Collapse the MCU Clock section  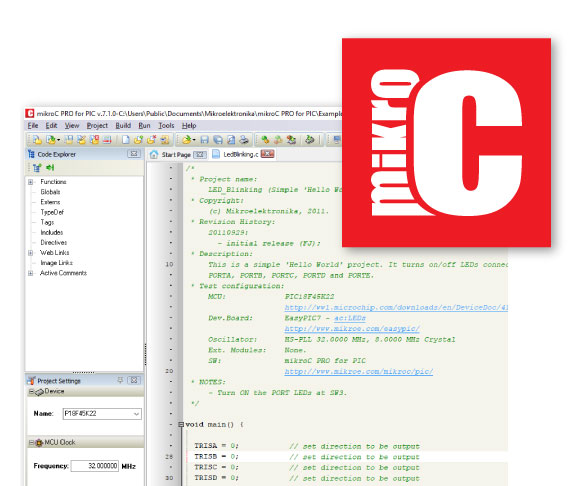point(31,443)
